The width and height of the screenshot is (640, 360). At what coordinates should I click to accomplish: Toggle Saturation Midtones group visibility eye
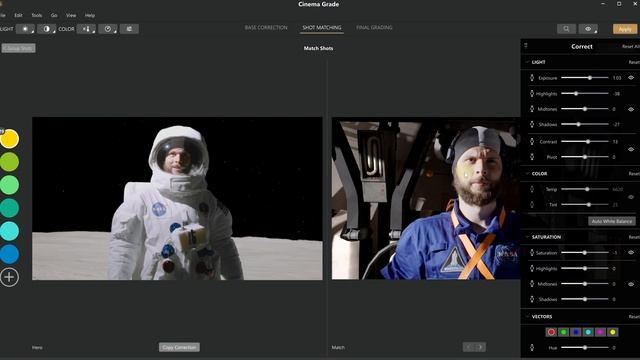631,284
